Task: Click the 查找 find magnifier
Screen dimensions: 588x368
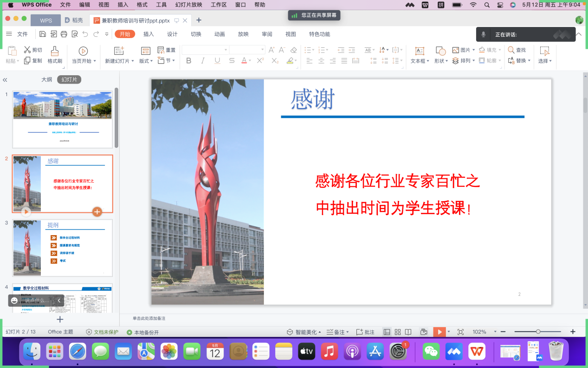Action: [517, 50]
